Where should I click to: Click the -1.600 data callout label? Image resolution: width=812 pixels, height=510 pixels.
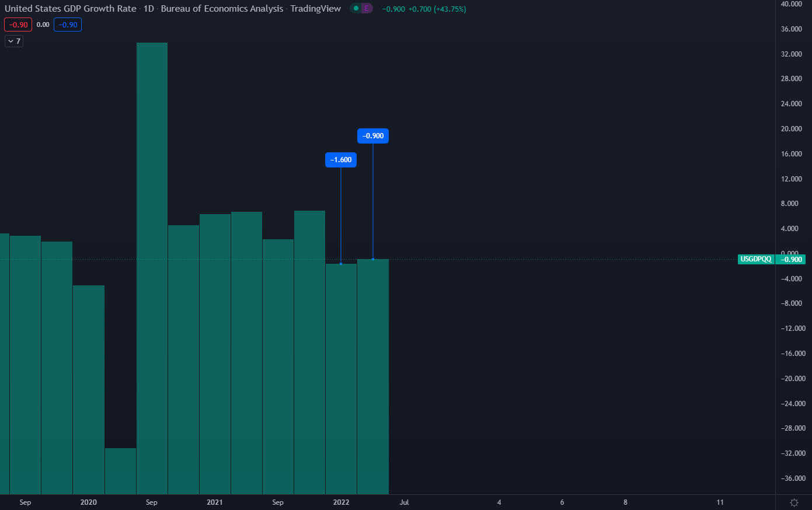pos(341,160)
